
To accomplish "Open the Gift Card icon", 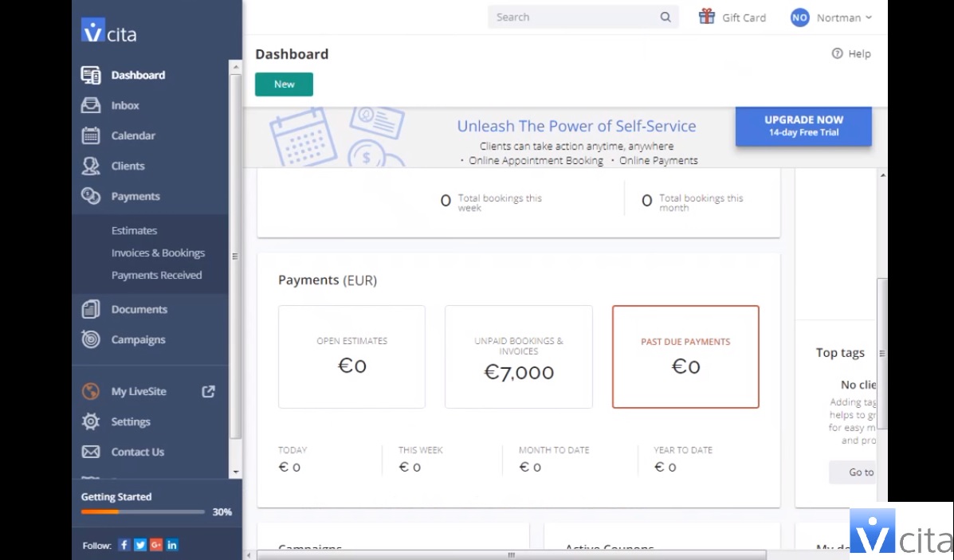I will click(x=707, y=17).
